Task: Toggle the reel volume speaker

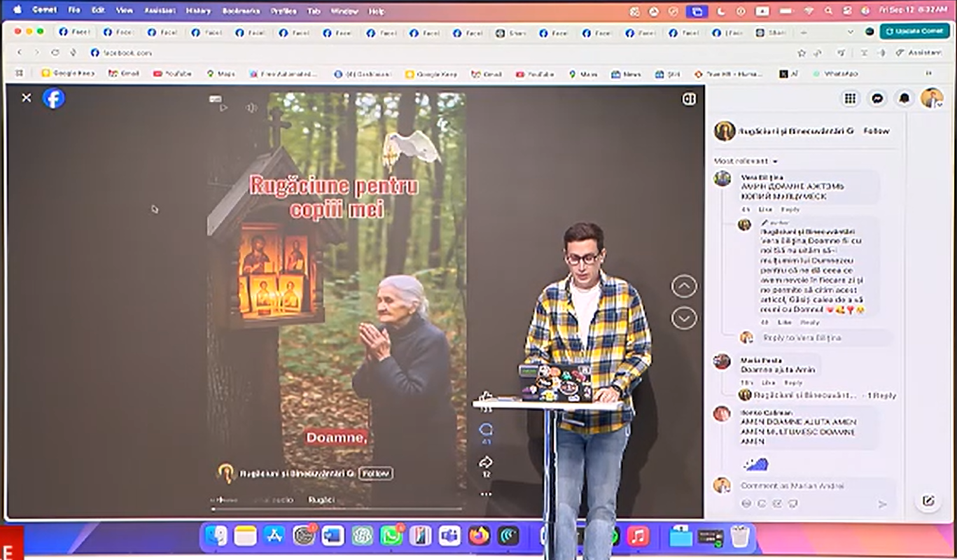Action: coord(252,108)
